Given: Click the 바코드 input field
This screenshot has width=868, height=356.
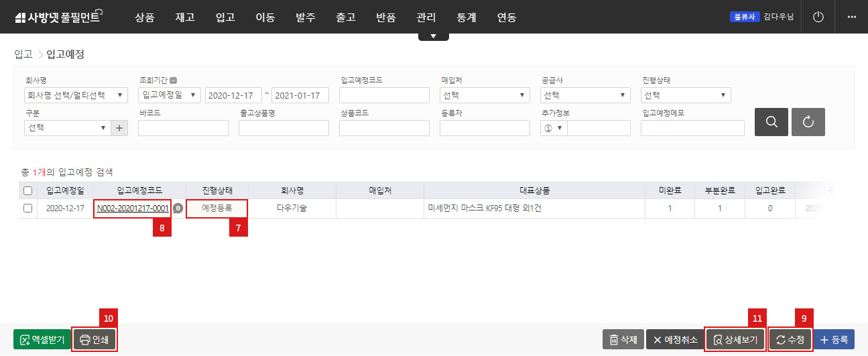Looking at the screenshot, I should pyautogui.click(x=183, y=127).
